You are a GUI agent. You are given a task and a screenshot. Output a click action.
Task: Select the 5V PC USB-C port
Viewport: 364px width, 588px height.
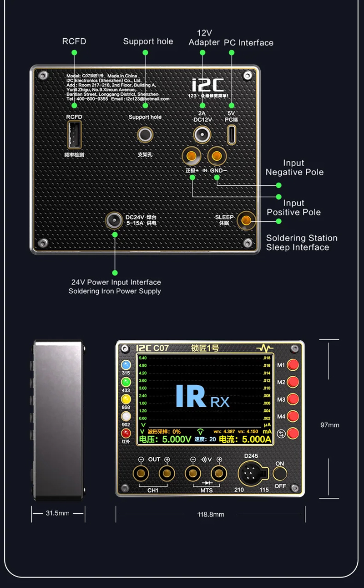point(232,134)
